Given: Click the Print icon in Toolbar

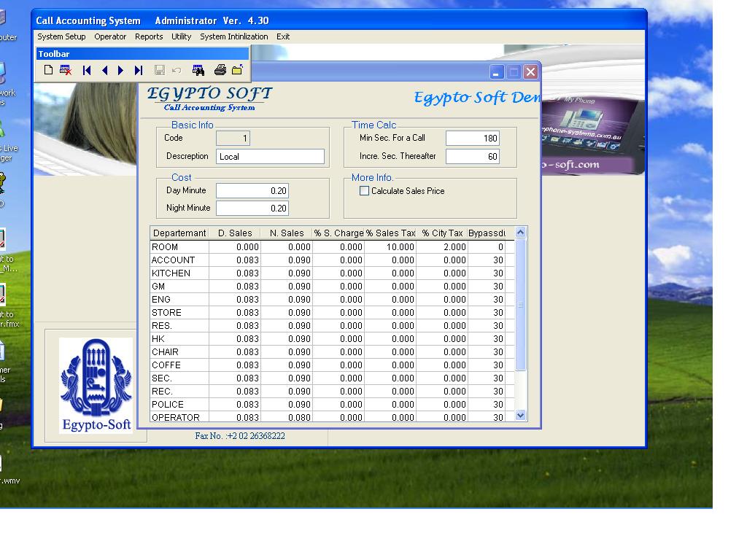Looking at the screenshot, I should tap(220, 70).
